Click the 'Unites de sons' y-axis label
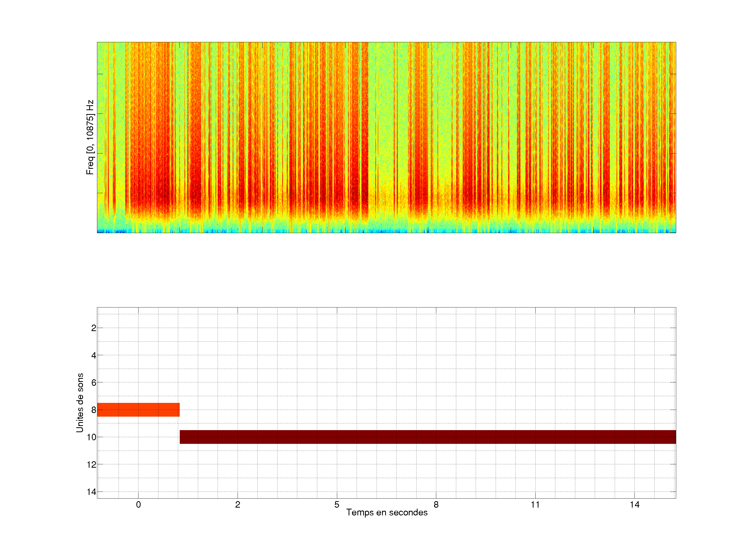This screenshot has width=747, height=560. point(80,403)
